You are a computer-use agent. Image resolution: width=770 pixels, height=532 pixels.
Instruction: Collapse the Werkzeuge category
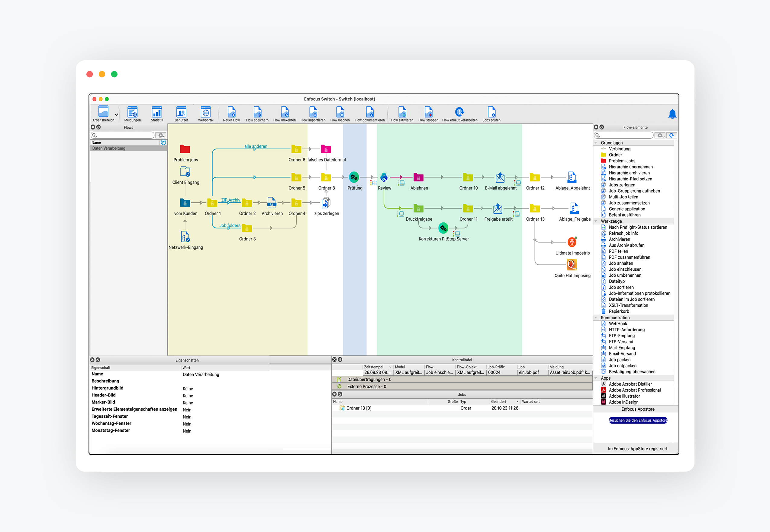[x=596, y=221]
